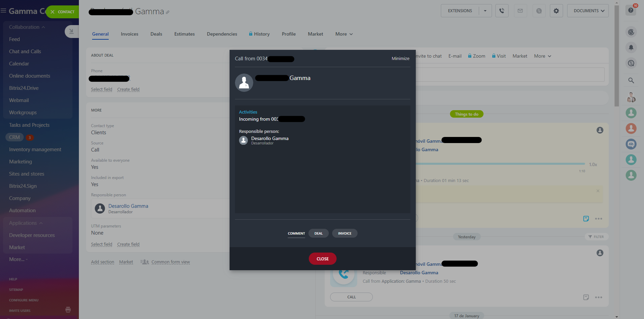
Task: Toggle the hamburger main menu
Action: [3, 11]
